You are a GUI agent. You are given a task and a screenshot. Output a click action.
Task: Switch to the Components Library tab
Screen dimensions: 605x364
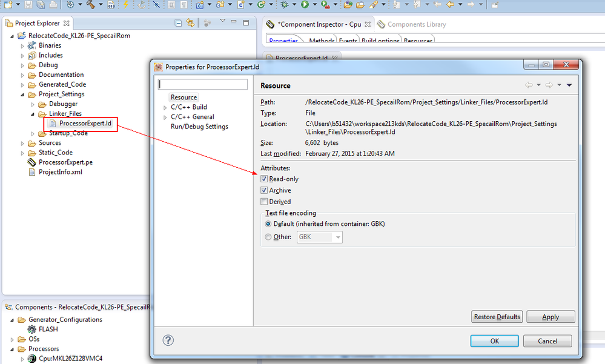(x=411, y=24)
